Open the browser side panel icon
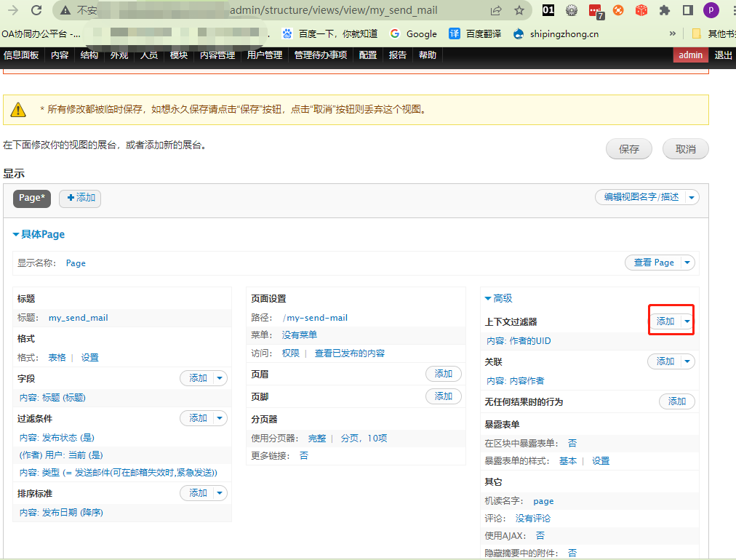The width and height of the screenshot is (736, 560). (x=687, y=11)
